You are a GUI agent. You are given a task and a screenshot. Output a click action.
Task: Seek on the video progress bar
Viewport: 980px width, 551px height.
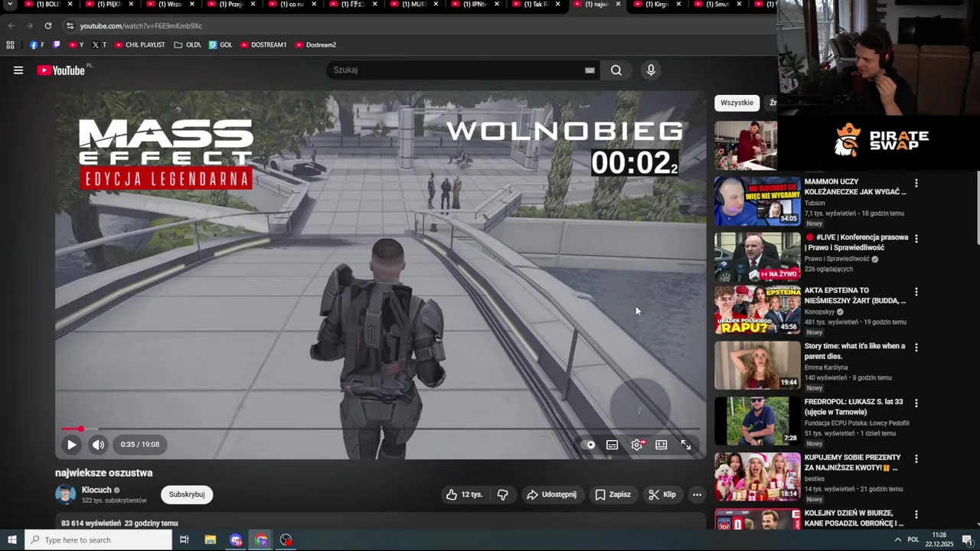point(381,429)
